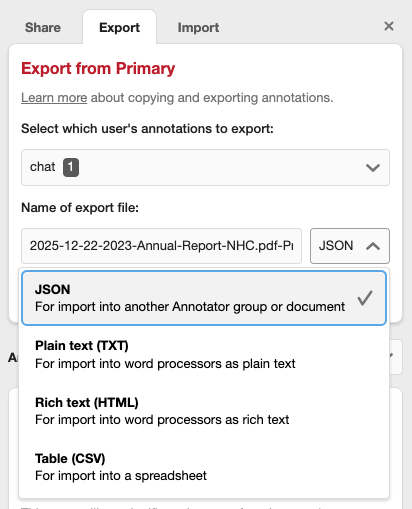Click the chevron in user dropdown
This screenshot has height=509, width=412.
coord(373,167)
